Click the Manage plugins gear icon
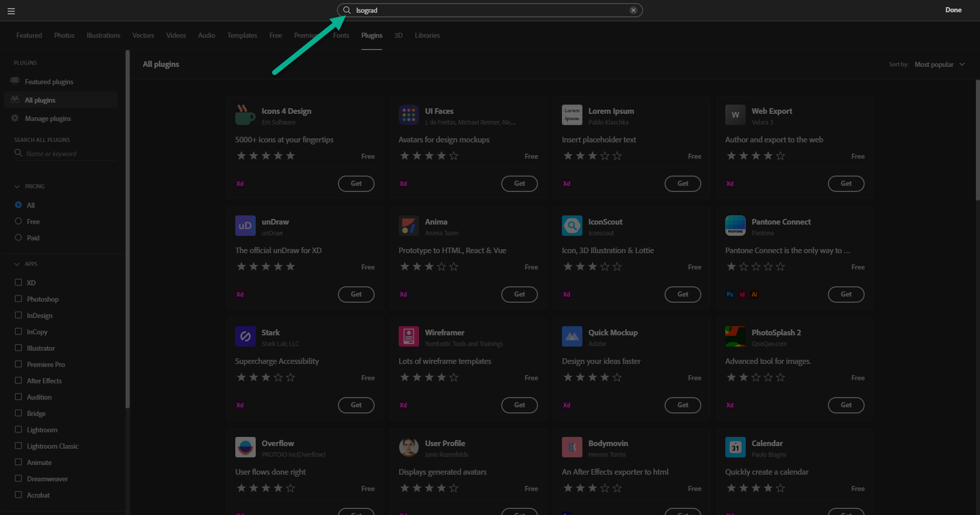The height and width of the screenshot is (515, 980). point(15,118)
